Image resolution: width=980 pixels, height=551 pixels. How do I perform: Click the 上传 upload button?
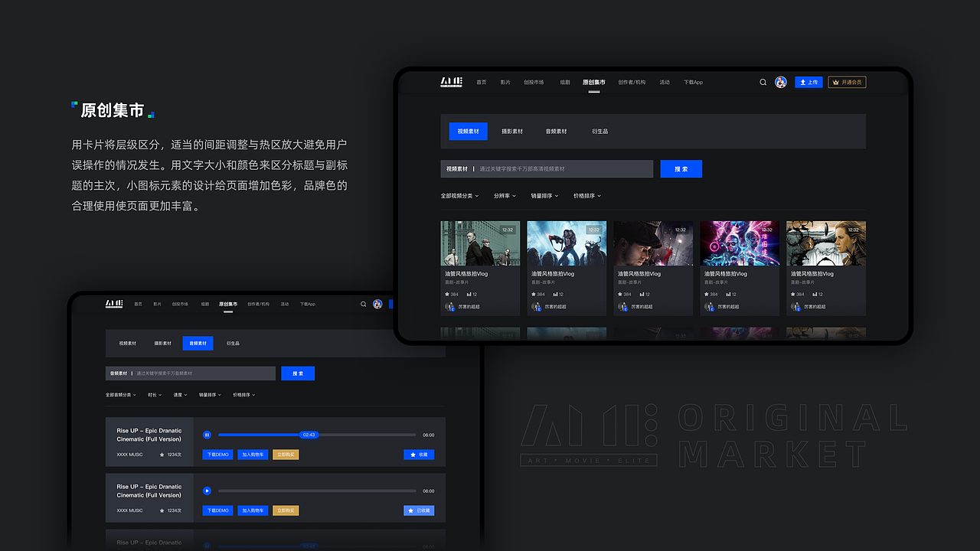808,82
